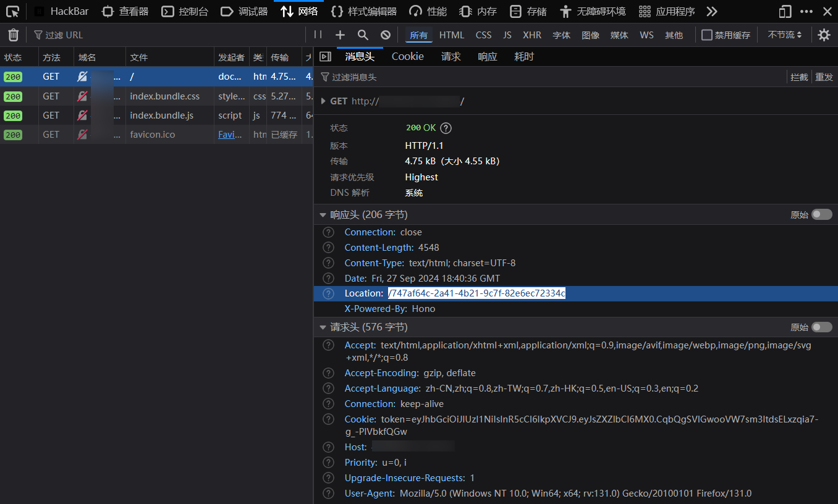The height and width of the screenshot is (504, 838).
Task: Collapse the 响应头 section
Action: coord(323,215)
